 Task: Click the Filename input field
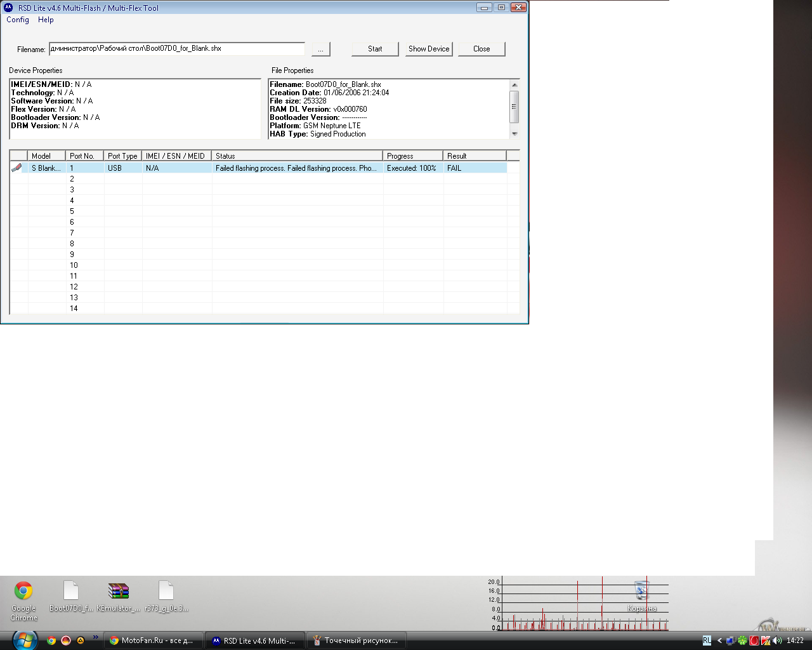177,49
